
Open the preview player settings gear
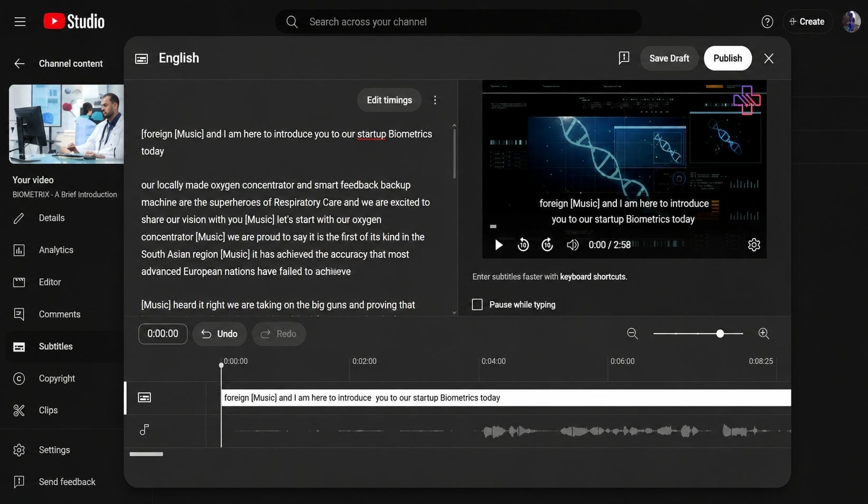tap(754, 245)
